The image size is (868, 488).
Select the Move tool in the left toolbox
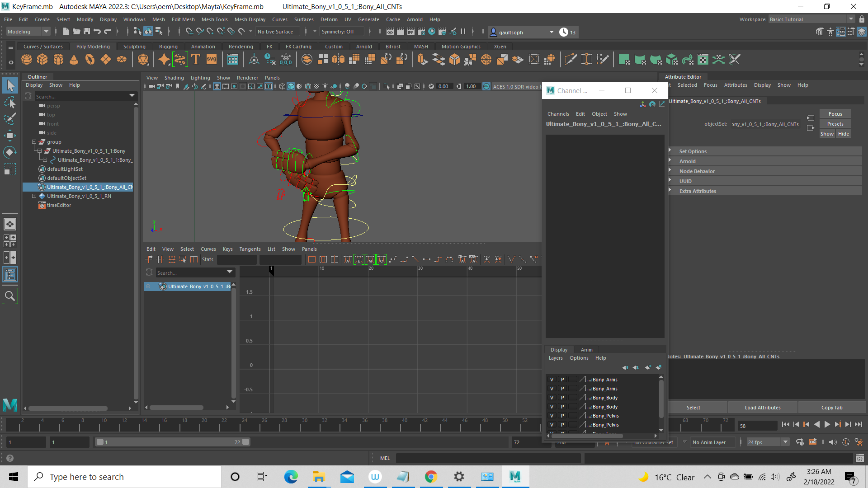pyautogui.click(x=10, y=135)
